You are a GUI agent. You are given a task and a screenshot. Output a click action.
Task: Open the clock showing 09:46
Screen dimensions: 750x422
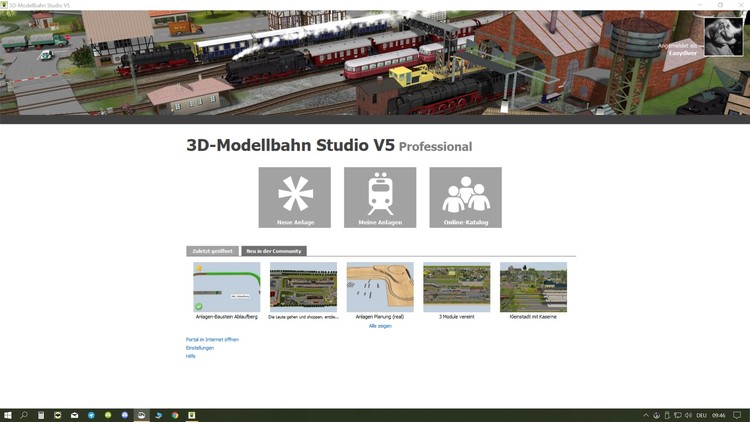tap(718, 415)
